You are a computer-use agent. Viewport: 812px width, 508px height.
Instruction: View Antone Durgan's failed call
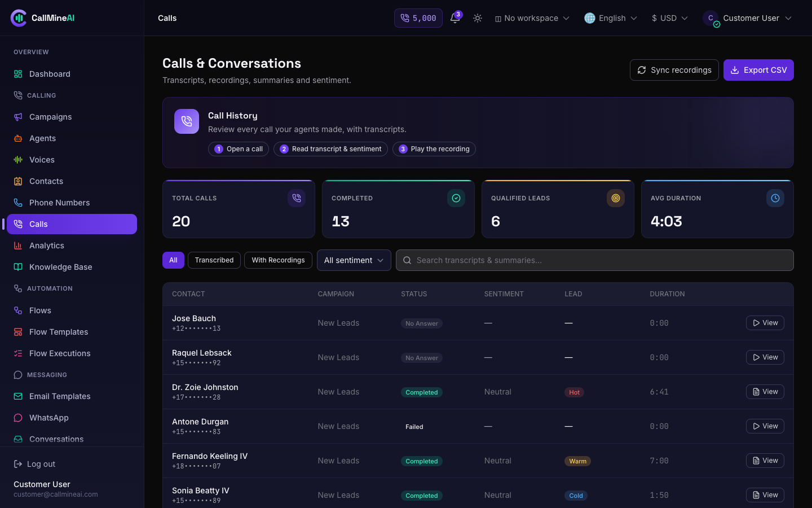click(765, 426)
